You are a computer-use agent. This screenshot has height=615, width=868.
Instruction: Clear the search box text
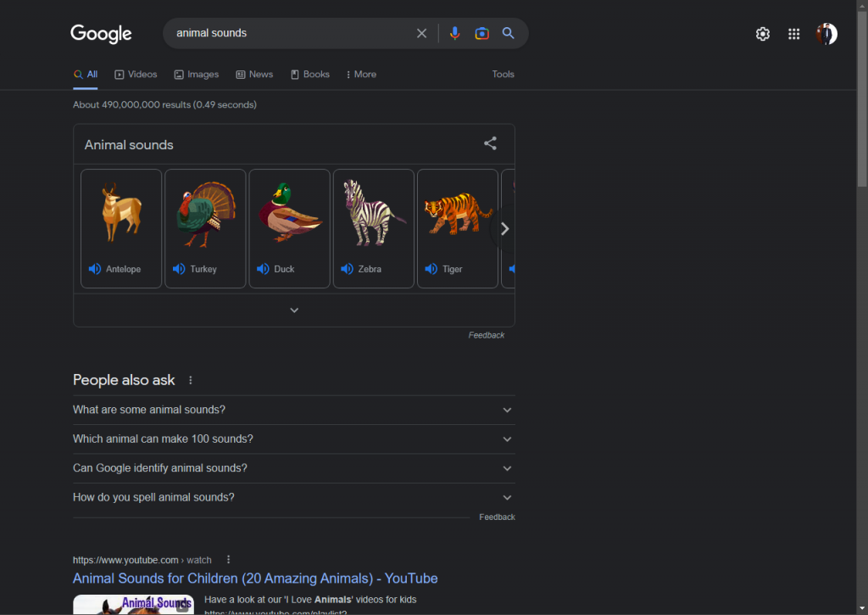[422, 33]
